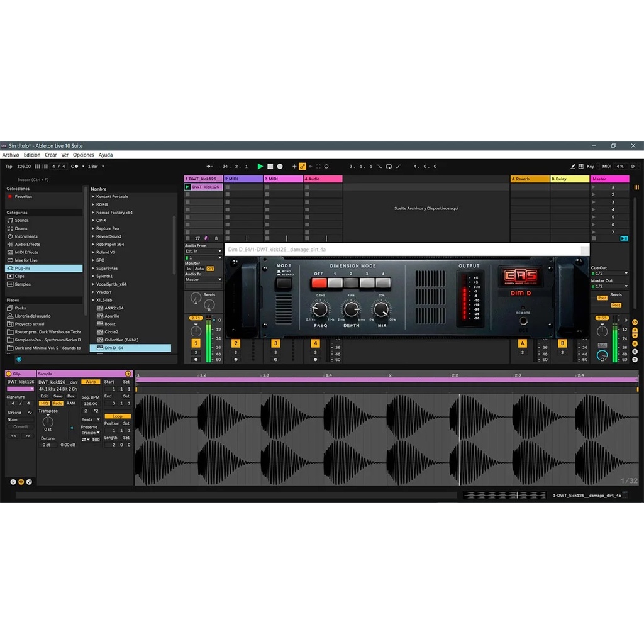Viewport: 644px width, 644px height.
Task: Enable RAM mode for the sample
Action: coord(71,403)
